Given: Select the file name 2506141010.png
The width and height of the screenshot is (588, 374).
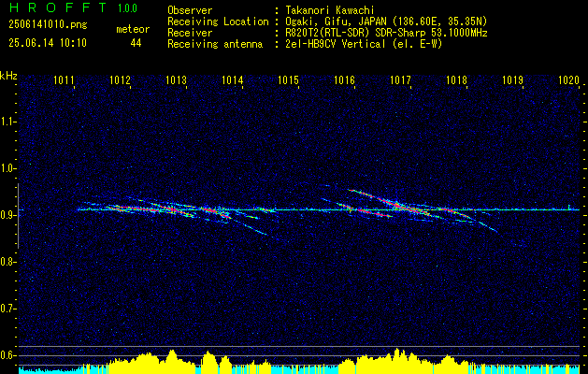Looking at the screenshot, I should tap(48, 25).
